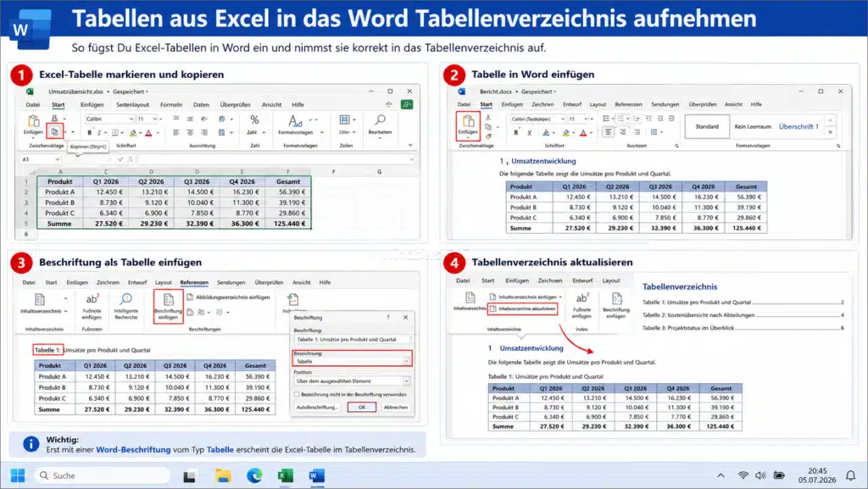Open Word from the Windows taskbar
The width and height of the screenshot is (868, 489).
click(x=317, y=475)
